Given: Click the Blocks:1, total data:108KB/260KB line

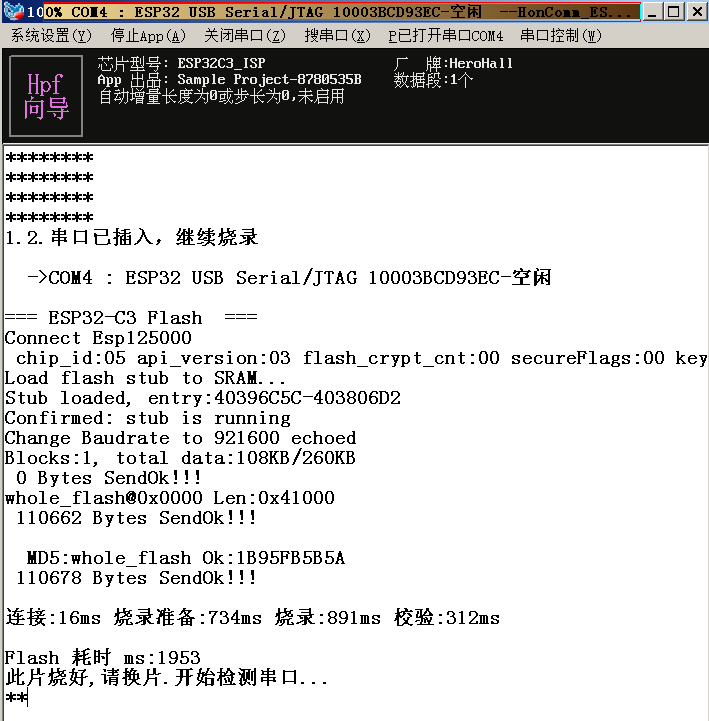Looking at the screenshot, I should (180, 458).
